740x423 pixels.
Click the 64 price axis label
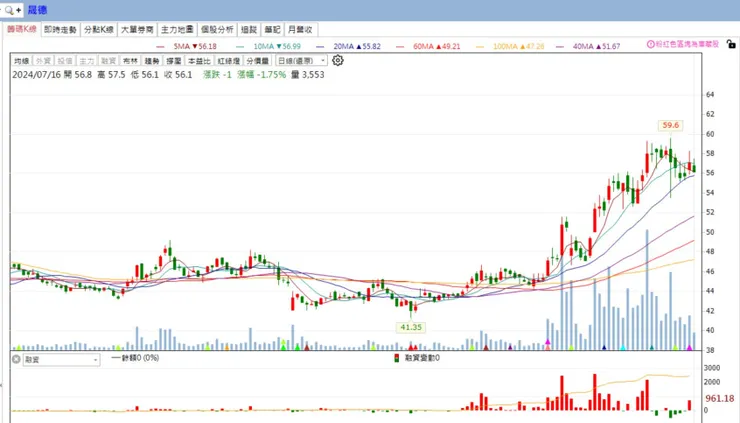pyautogui.click(x=710, y=94)
